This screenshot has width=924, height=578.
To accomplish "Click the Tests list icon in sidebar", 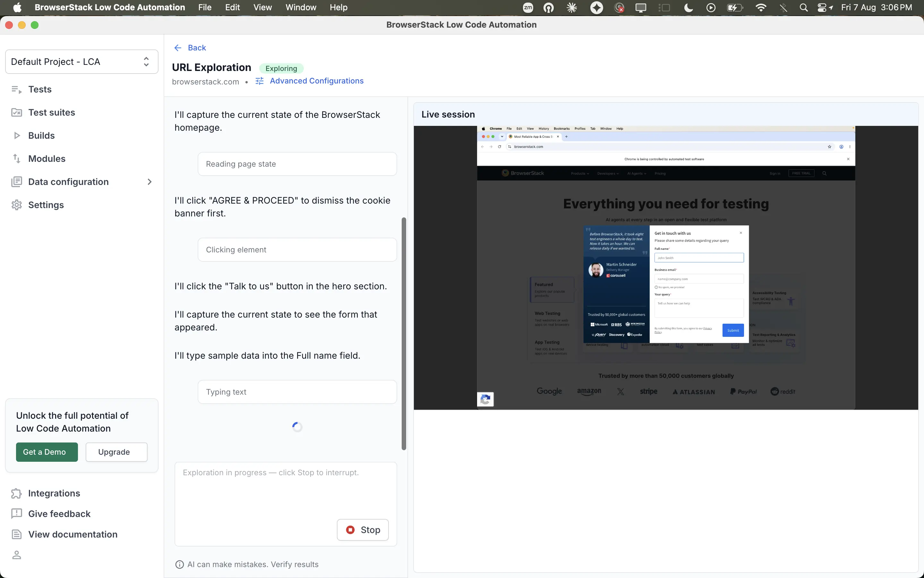I will pos(16,90).
